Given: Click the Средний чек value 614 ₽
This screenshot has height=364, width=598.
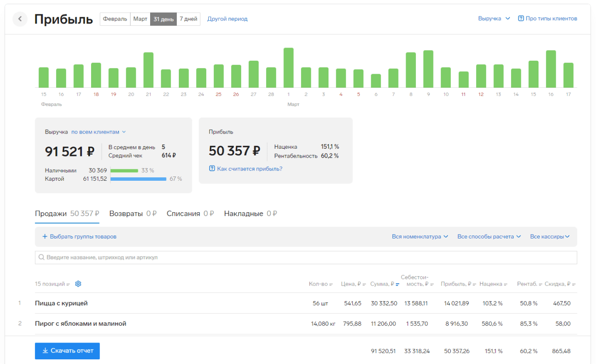Looking at the screenshot, I should (x=169, y=155).
